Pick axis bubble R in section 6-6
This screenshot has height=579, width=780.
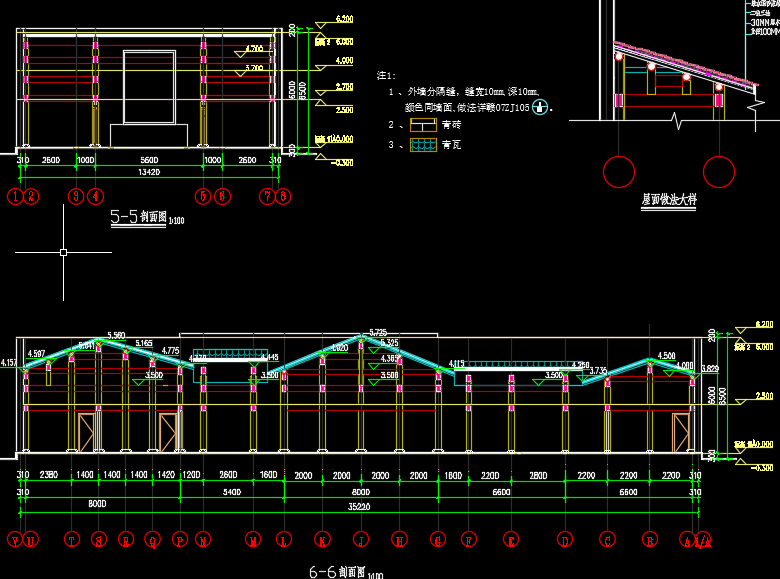[126, 540]
